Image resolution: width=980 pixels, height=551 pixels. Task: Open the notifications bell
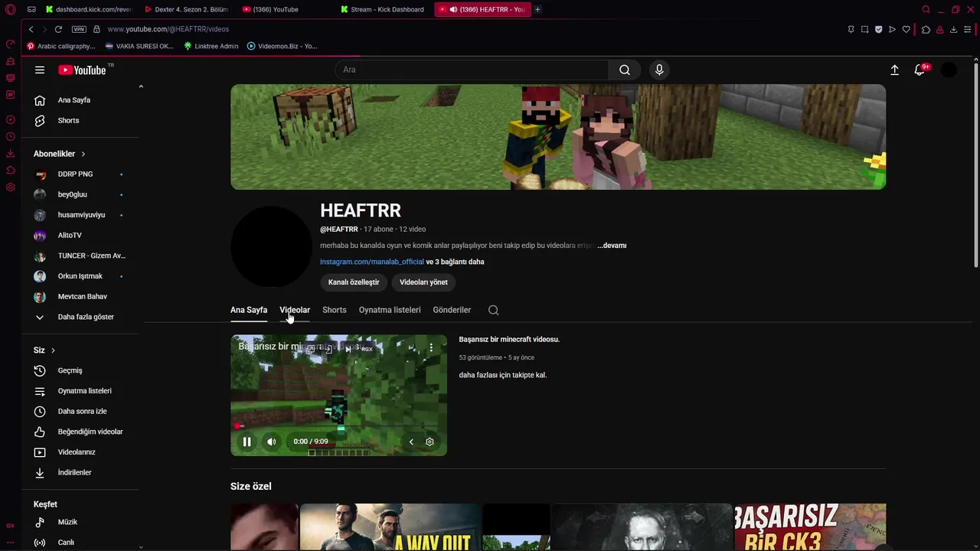(x=920, y=70)
